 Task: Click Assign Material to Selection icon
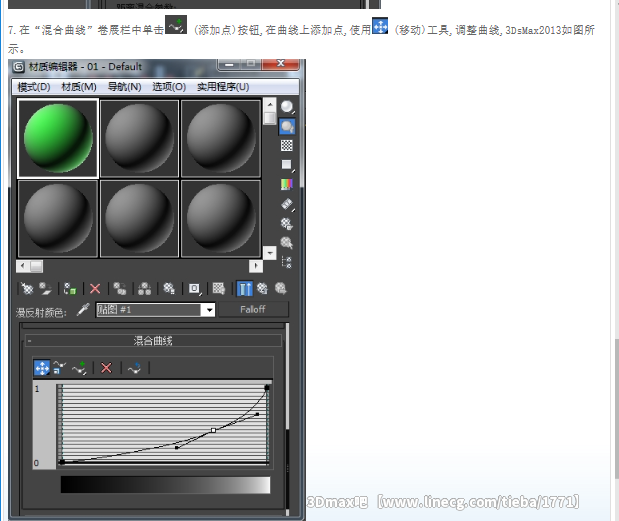coord(70,289)
